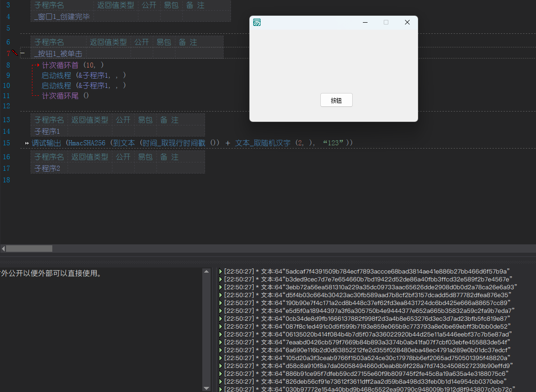Click the up arrow of the hint panel scrollbar
Image resolution: width=536 pixels, height=392 pixels.
[x=206, y=272]
